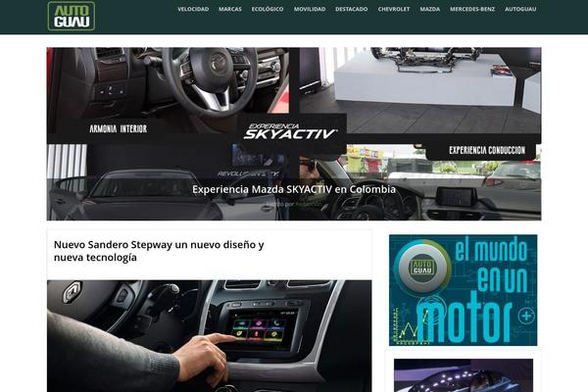Go to the Movilidad section
Viewport: 588px width, 392px height.
pyautogui.click(x=310, y=9)
